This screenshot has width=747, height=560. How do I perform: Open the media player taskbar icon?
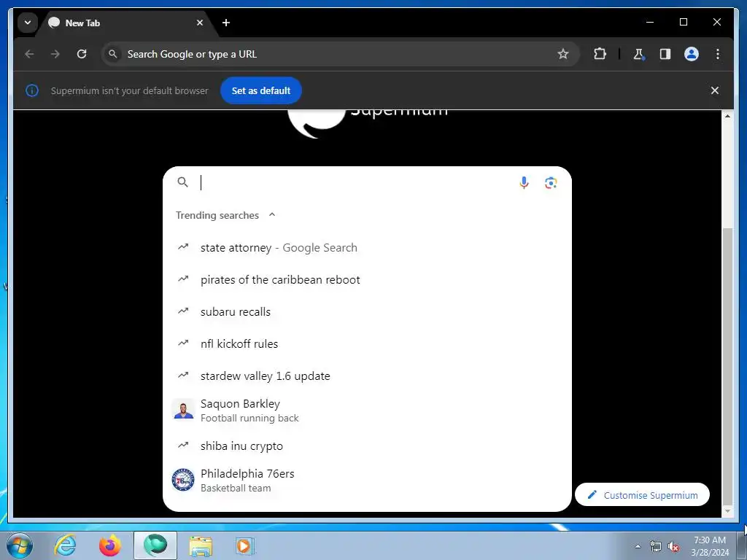pos(245,545)
